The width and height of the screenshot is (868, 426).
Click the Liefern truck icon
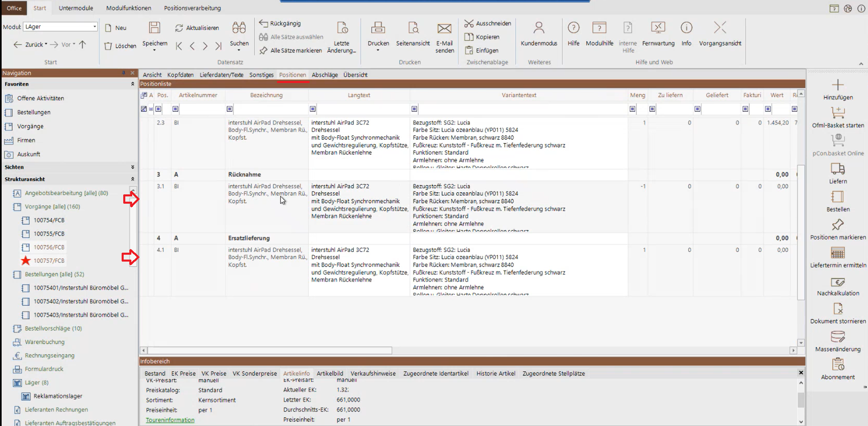(838, 169)
